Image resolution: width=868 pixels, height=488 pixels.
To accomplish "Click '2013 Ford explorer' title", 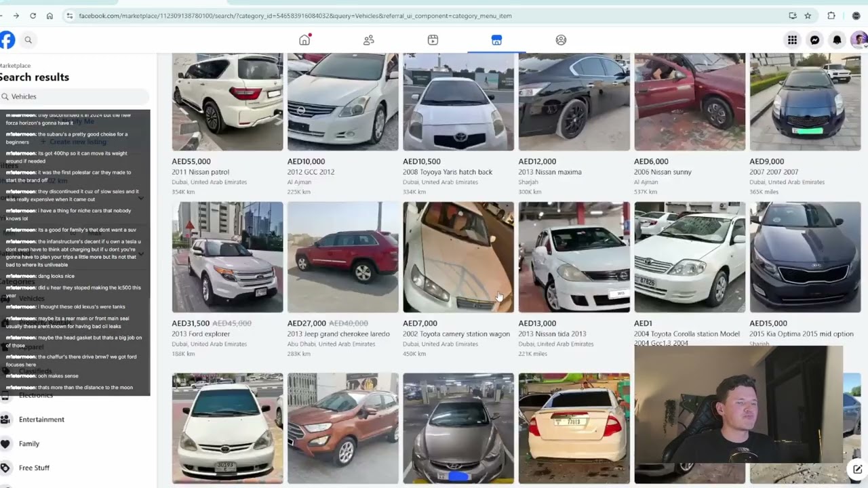I will [201, 334].
